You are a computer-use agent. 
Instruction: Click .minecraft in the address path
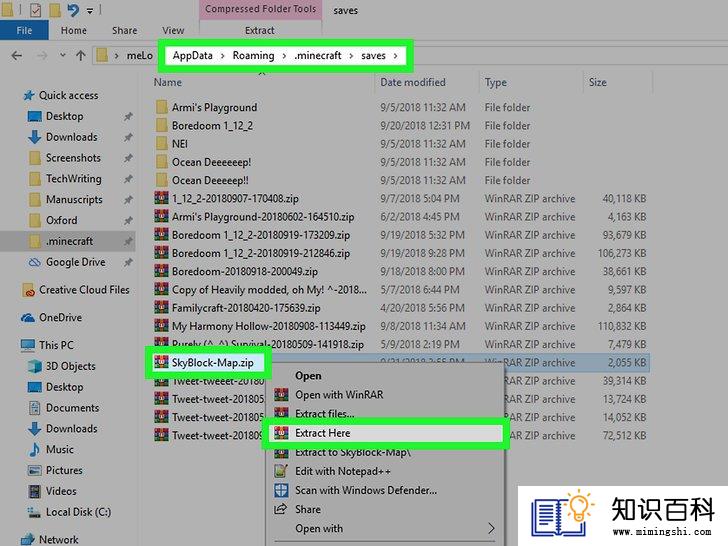[x=318, y=56]
